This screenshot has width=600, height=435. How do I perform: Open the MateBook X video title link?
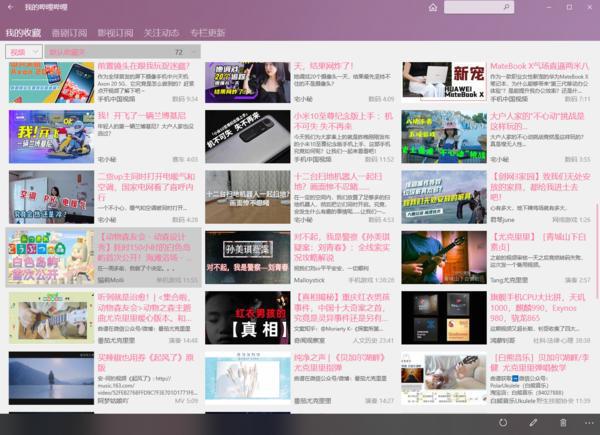pos(539,67)
